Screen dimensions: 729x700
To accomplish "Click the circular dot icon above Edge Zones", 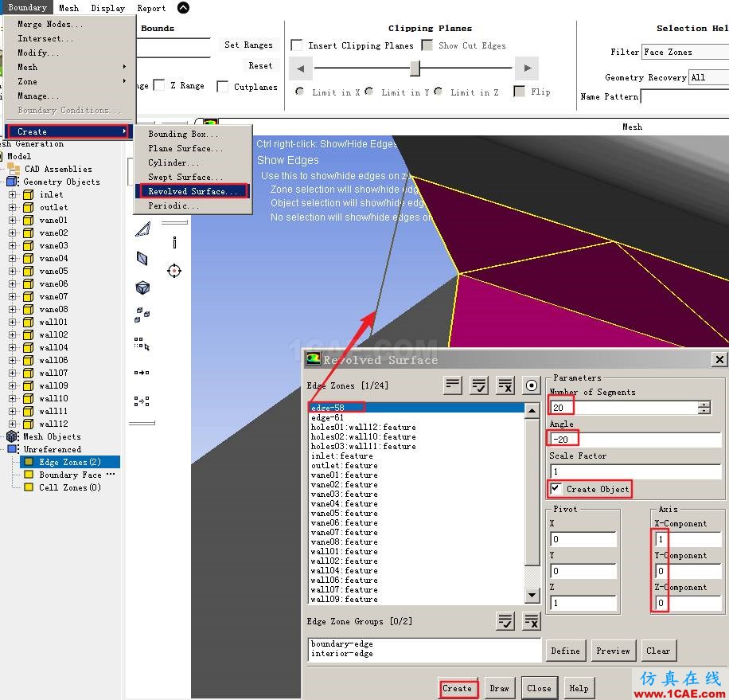I will [x=532, y=385].
